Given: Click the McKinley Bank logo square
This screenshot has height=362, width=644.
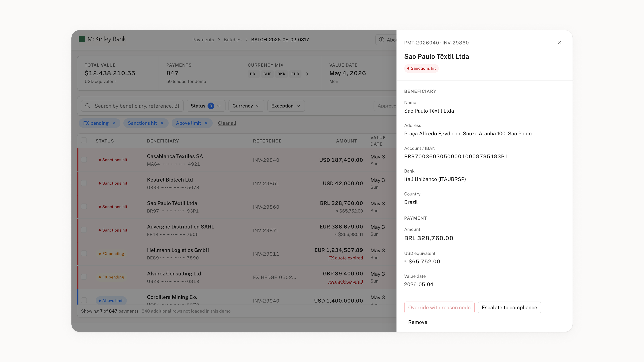Looking at the screenshot, I should pos(82,39).
